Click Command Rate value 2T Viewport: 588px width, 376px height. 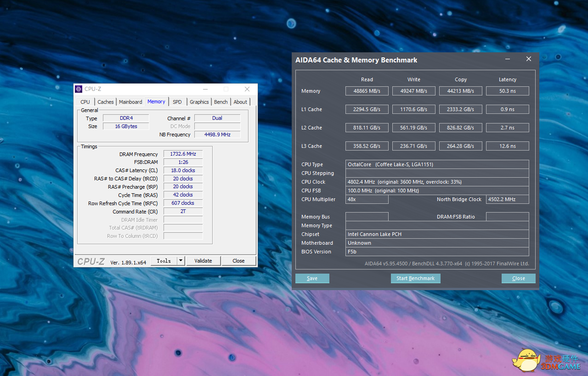click(183, 211)
